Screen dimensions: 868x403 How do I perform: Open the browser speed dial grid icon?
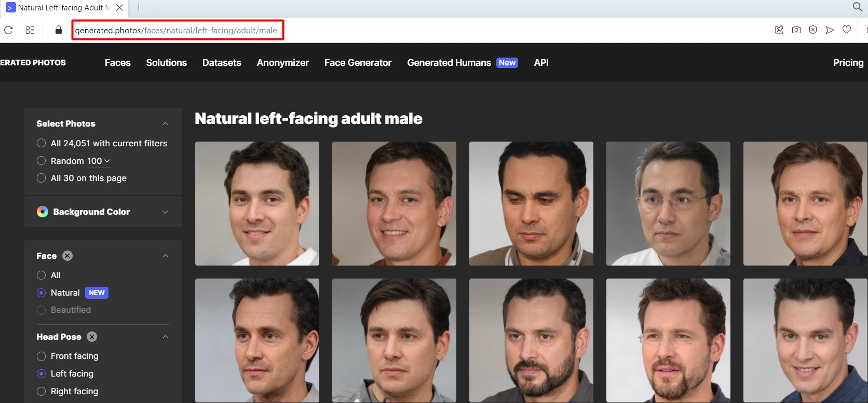(x=30, y=30)
